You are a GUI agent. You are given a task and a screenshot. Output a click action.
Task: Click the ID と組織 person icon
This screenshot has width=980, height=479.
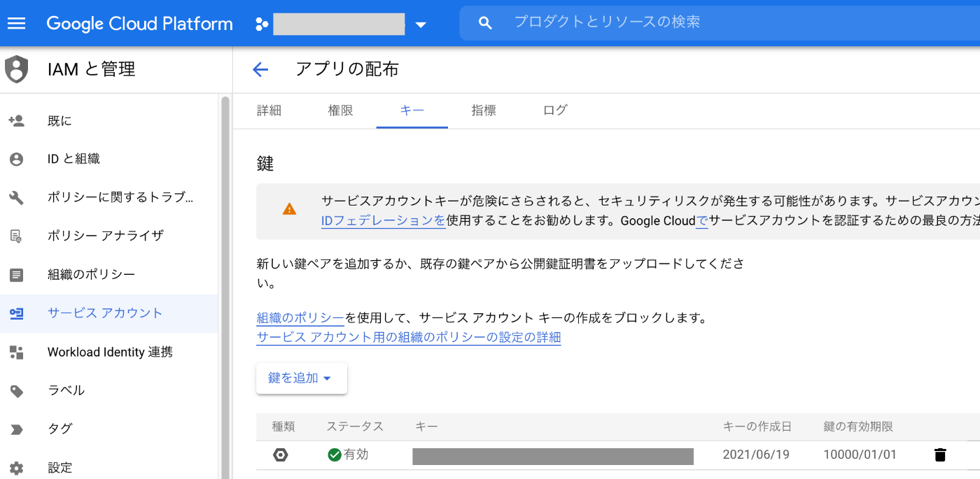[16, 159]
